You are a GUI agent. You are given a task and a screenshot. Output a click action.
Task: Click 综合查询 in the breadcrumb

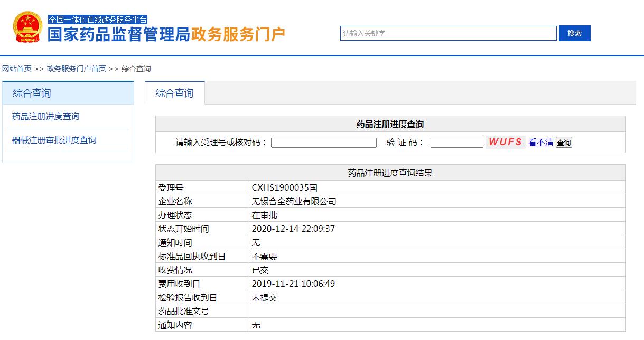click(x=136, y=69)
